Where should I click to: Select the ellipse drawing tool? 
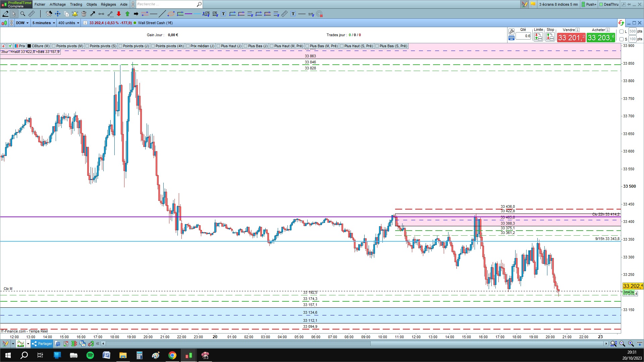(171, 14)
